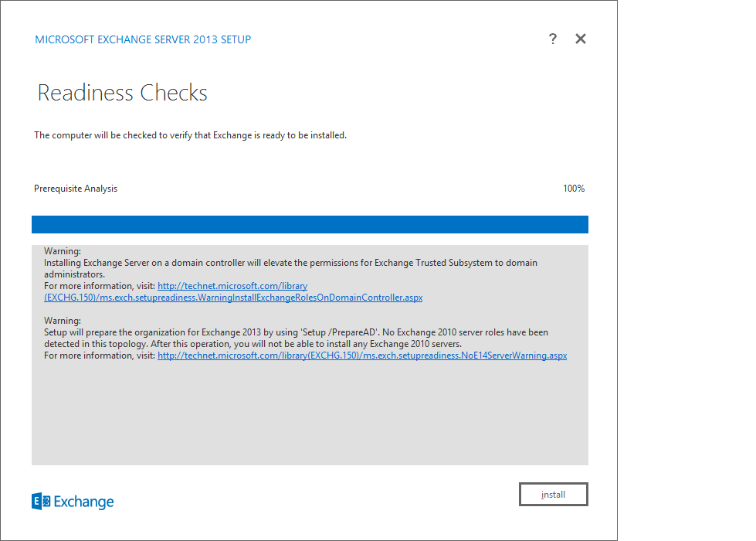Image resolution: width=756 pixels, height=541 pixels.
Task: Close the Exchange Server 2013 setup window
Action: 581,39
